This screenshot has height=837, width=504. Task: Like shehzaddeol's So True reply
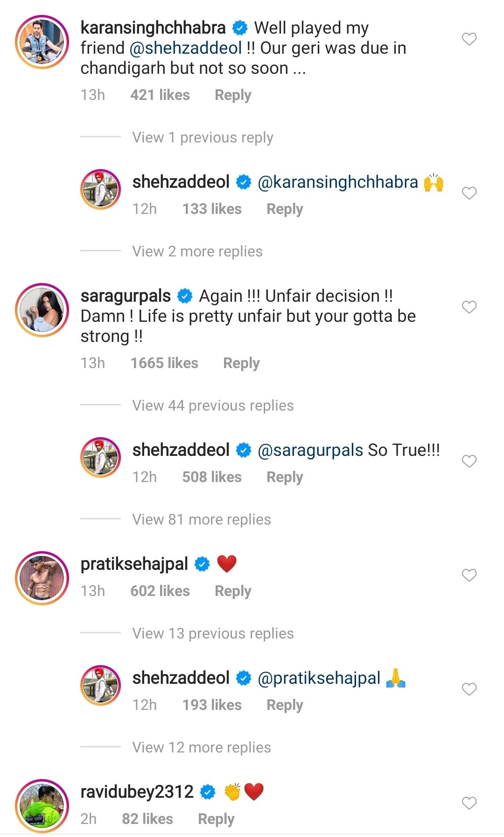[x=469, y=461]
